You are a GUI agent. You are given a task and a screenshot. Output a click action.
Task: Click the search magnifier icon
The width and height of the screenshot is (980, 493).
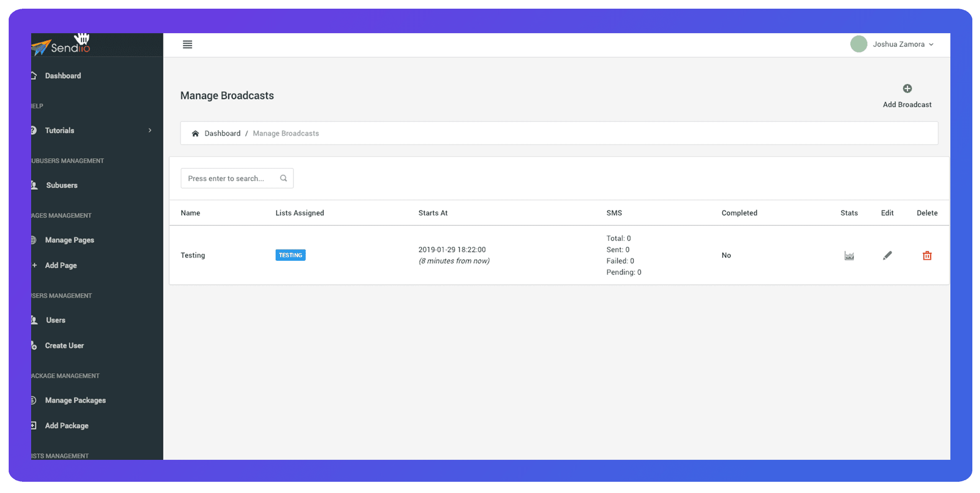tap(283, 178)
